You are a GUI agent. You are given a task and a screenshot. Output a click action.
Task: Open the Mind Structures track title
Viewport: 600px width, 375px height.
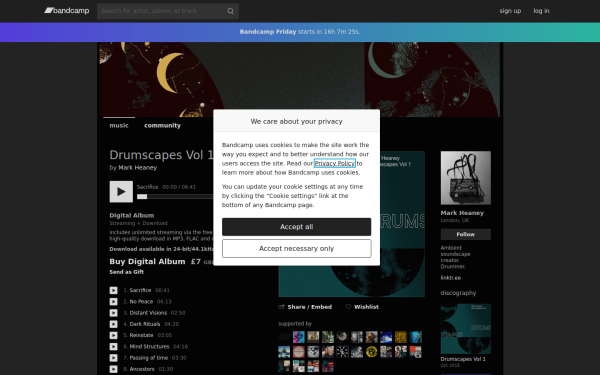point(149,347)
